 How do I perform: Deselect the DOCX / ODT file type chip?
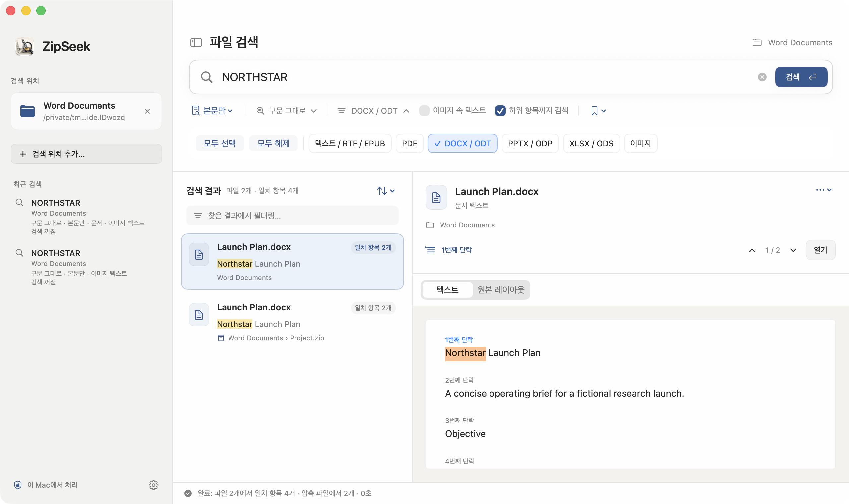point(463,143)
